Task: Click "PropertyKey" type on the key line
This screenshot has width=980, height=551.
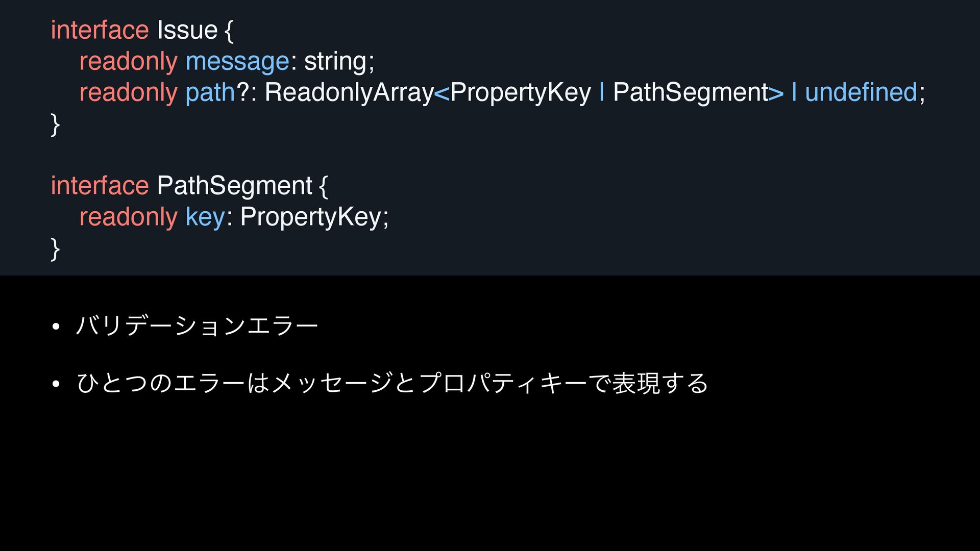Action: [311, 217]
